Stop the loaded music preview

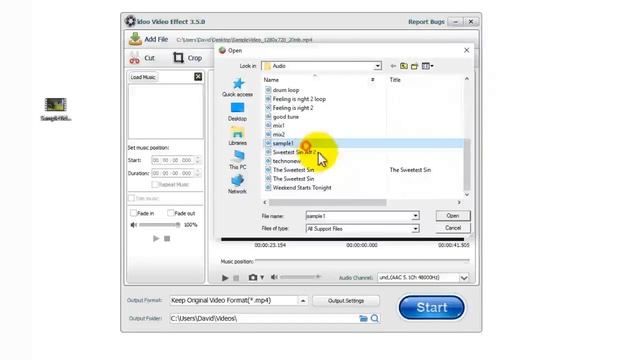pyautogui.click(x=167, y=238)
